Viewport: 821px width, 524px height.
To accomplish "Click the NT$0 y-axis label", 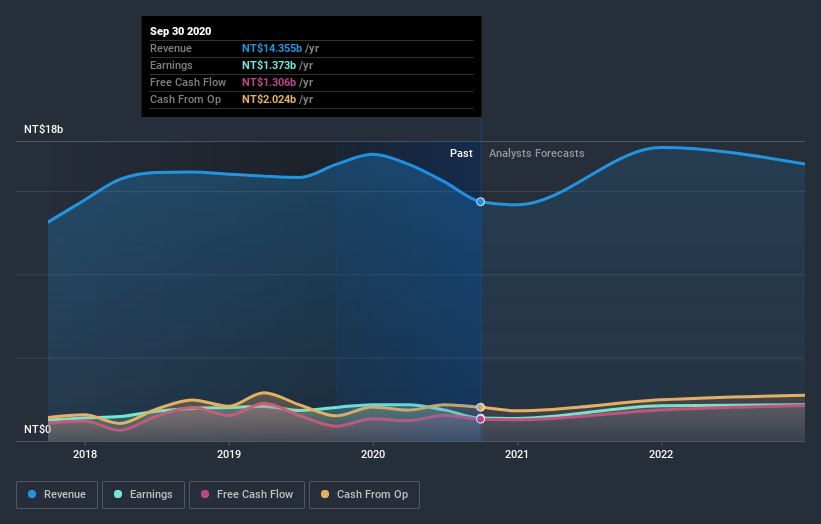I will (x=37, y=429).
